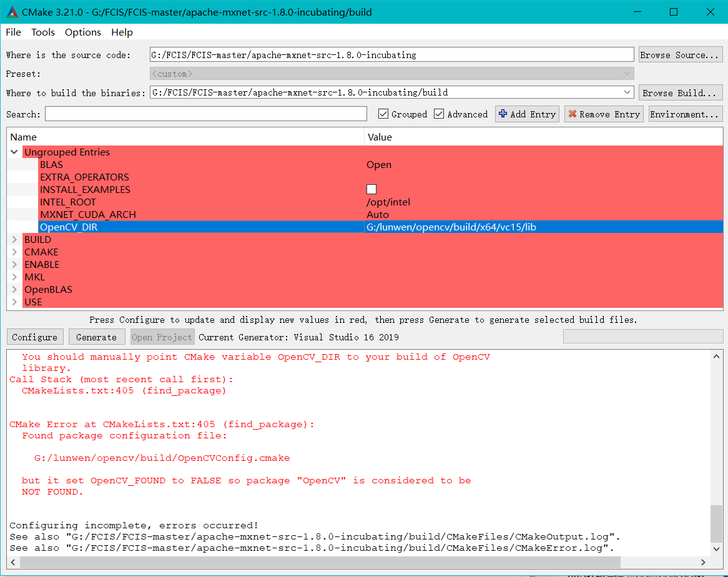Viewport: 728px width, 577px height.
Task: Click the INTEL_ROOT value /opt/intel
Action: point(388,202)
